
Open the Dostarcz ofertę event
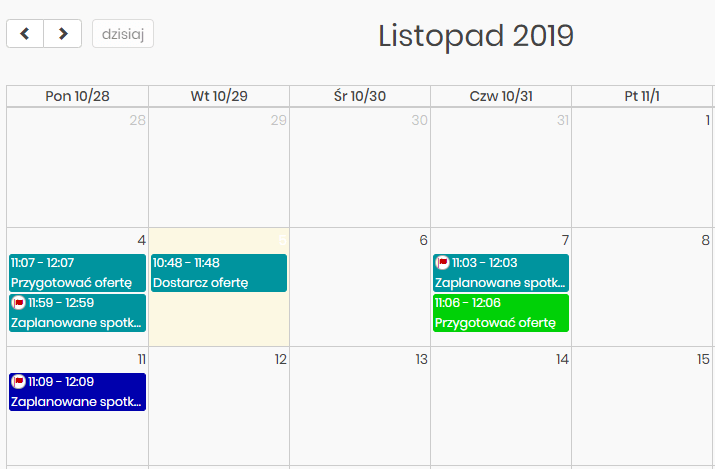pos(219,273)
